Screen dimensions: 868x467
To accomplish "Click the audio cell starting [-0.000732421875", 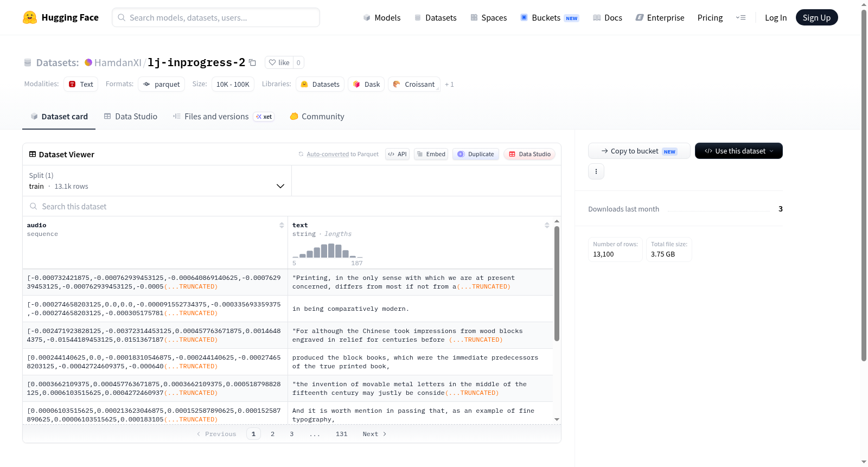I will click(x=155, y=282).
